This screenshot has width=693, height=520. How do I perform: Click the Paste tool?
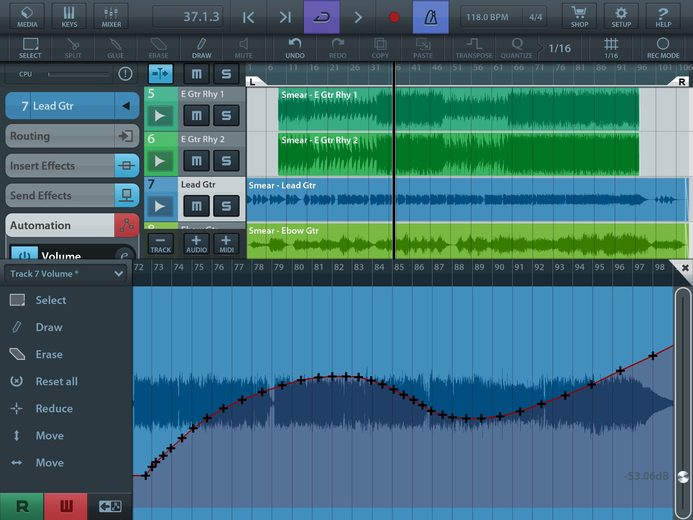(423, 48)
